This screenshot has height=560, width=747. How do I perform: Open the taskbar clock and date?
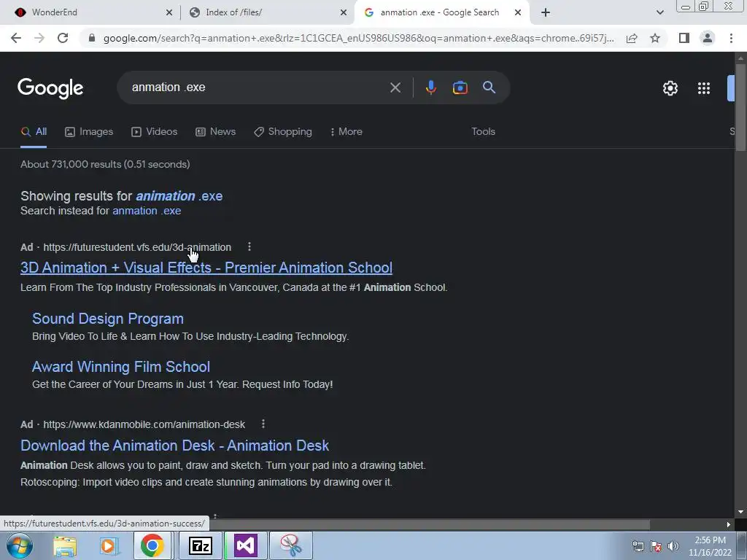tap(710, 546)
